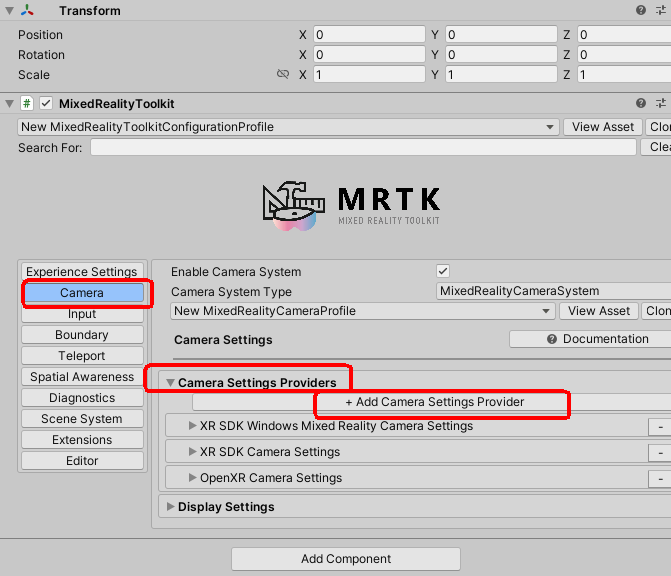This screenshot has width=671, height=576.
Task: Open Transform component preset settings icon
Action: [661, 10]
